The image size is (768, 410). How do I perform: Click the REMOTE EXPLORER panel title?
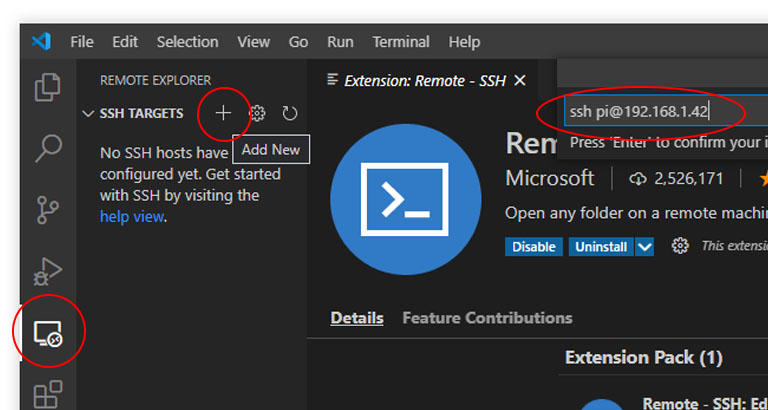[155, 80]
